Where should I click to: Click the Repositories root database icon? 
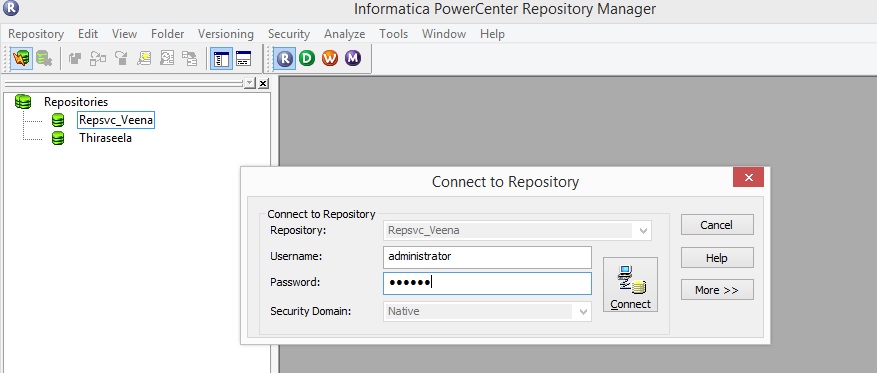23,102
